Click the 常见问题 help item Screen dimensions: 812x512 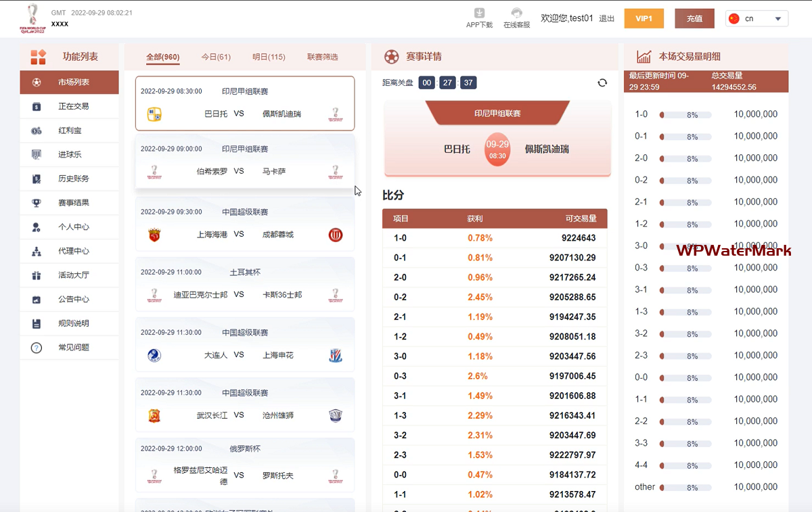73,348
